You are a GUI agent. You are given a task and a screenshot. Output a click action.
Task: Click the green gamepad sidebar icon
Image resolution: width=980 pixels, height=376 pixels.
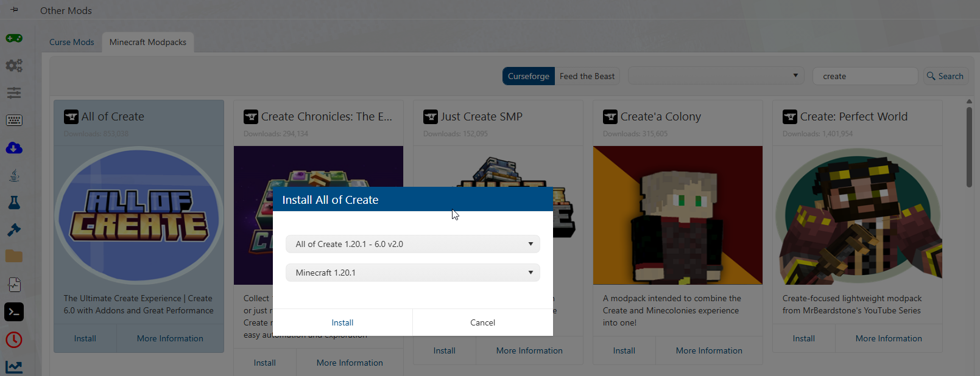pos(14,38)
